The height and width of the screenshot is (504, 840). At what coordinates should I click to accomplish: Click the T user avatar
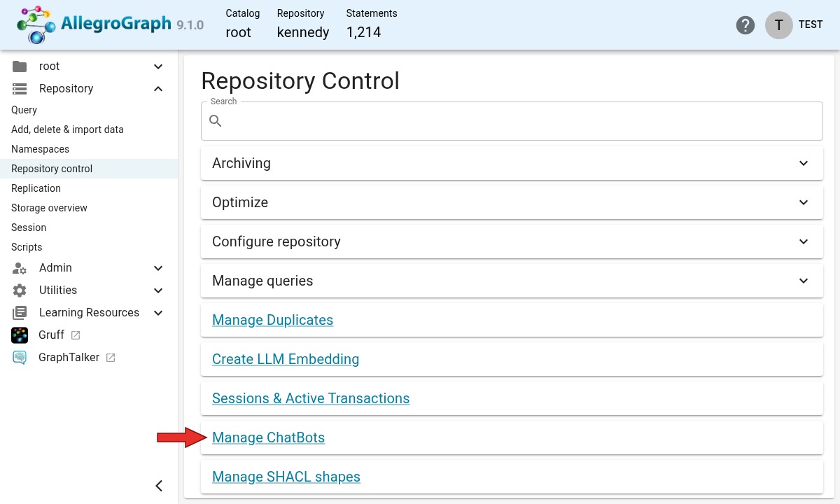(778, 24)
